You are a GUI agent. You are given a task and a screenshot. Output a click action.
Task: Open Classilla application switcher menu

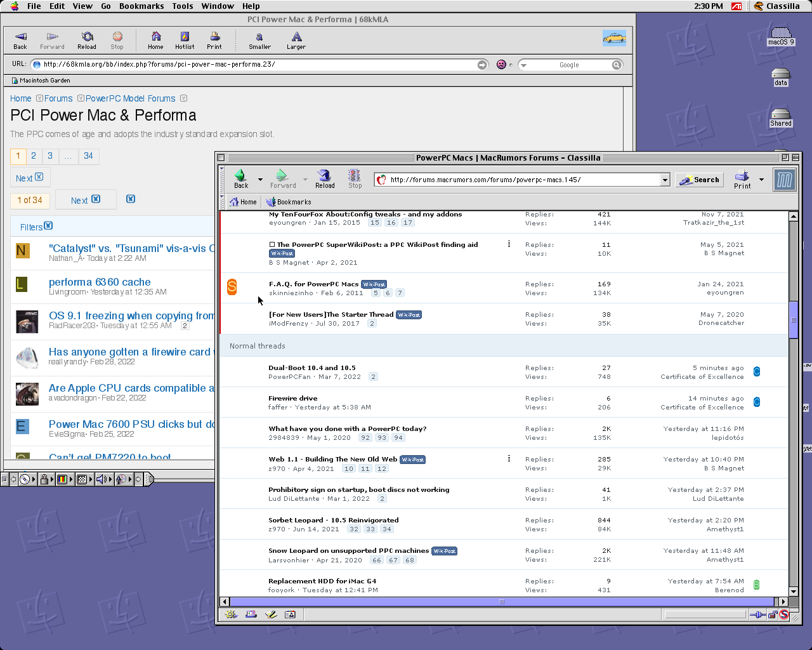tap(777, 6)
